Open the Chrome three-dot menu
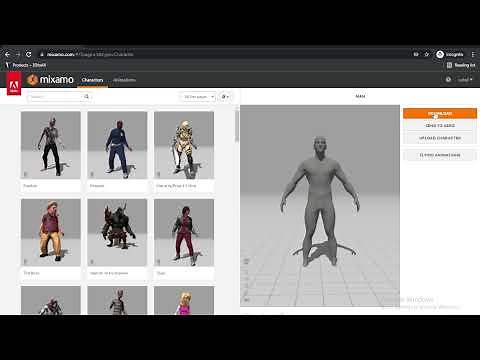480x360 pixels. click(473, 54)
